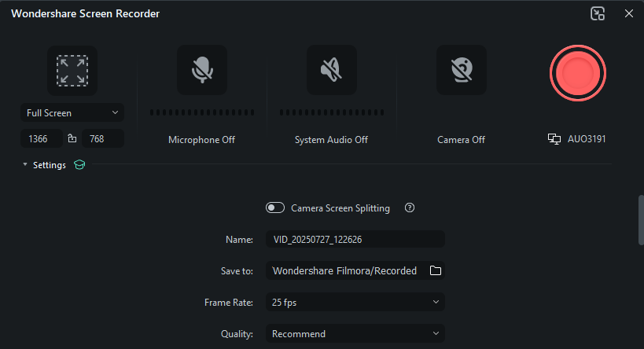Click the system audio level meter
The image size is (644, 349).
click(x=332, y=112)
